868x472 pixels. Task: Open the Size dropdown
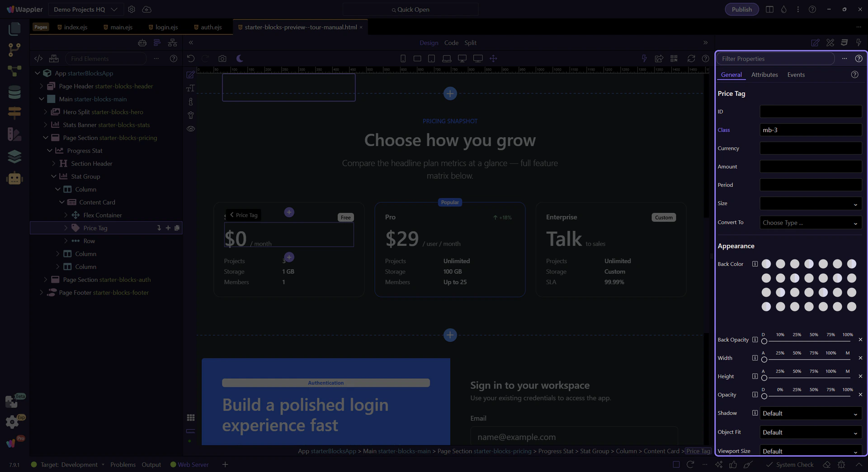point(810,204)
